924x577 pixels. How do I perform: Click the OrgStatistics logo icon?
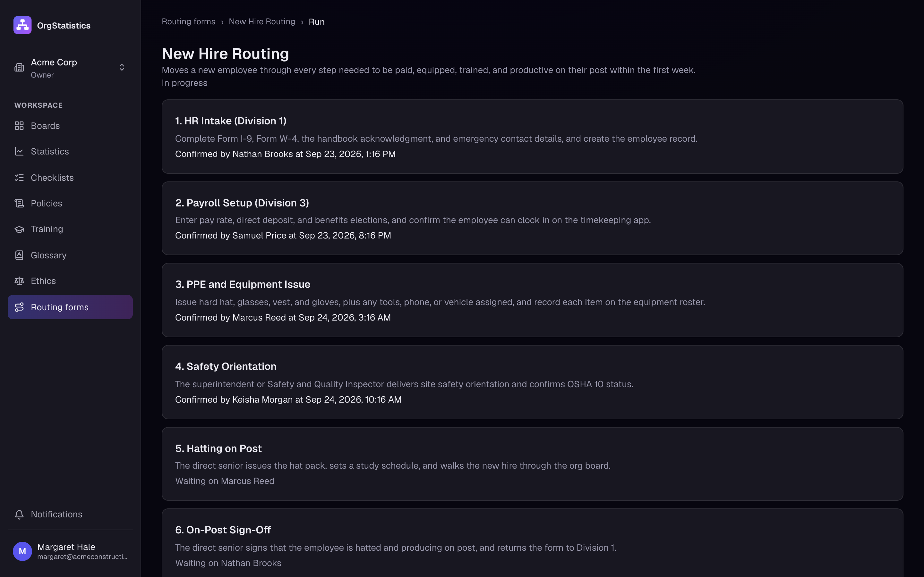click(x=22, y=25)
